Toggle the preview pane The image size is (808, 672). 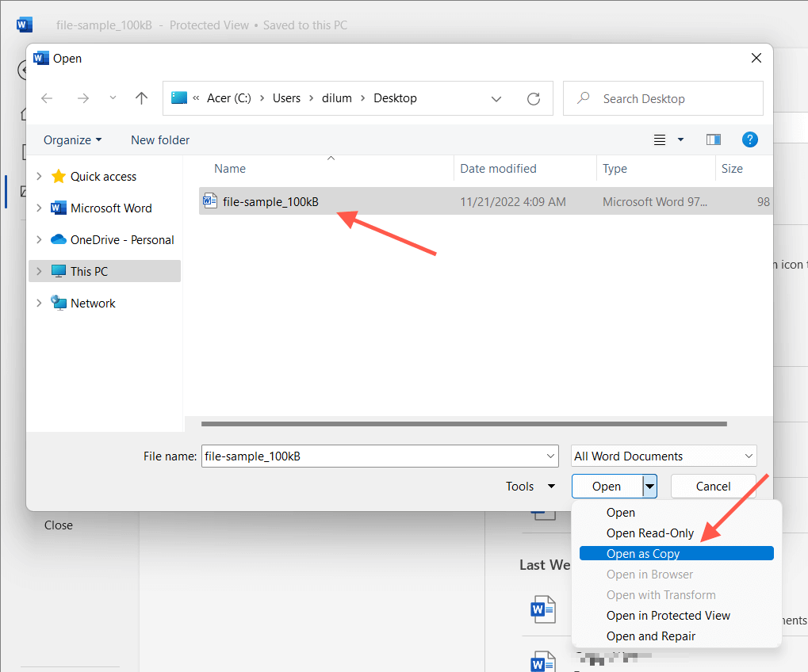pos(713,139)
